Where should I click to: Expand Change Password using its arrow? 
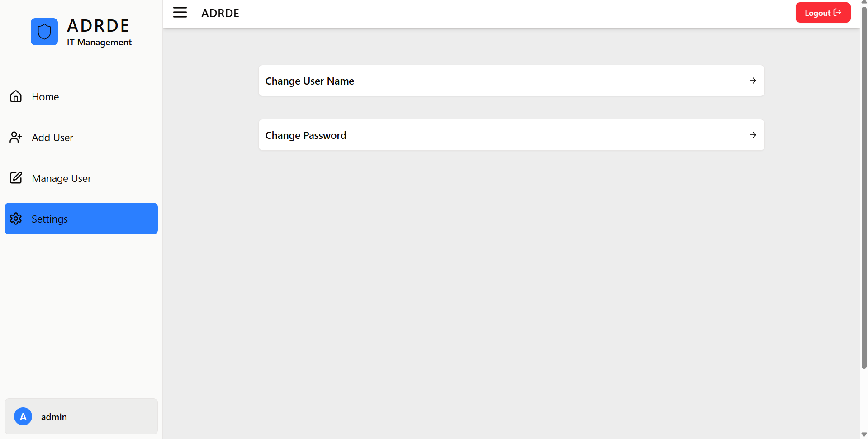pyautogui.click(x=753, y=135)
